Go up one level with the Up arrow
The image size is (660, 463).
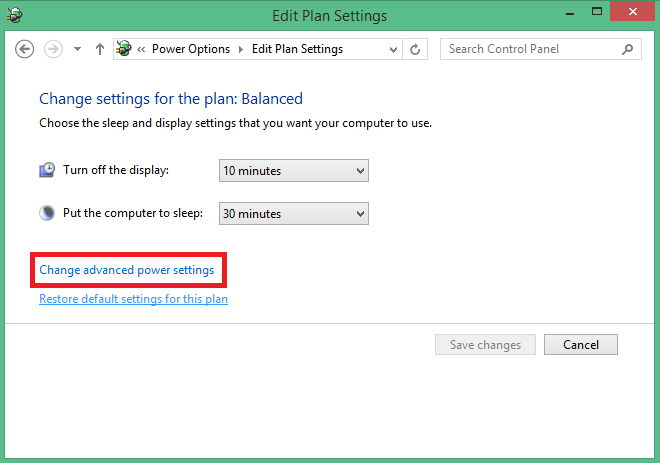tap(100, 49)
